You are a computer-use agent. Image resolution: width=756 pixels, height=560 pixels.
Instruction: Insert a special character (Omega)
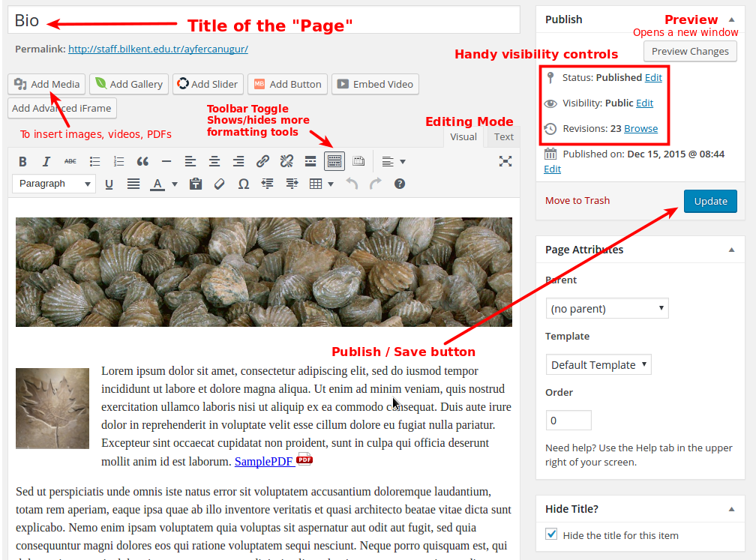[244, 184]
